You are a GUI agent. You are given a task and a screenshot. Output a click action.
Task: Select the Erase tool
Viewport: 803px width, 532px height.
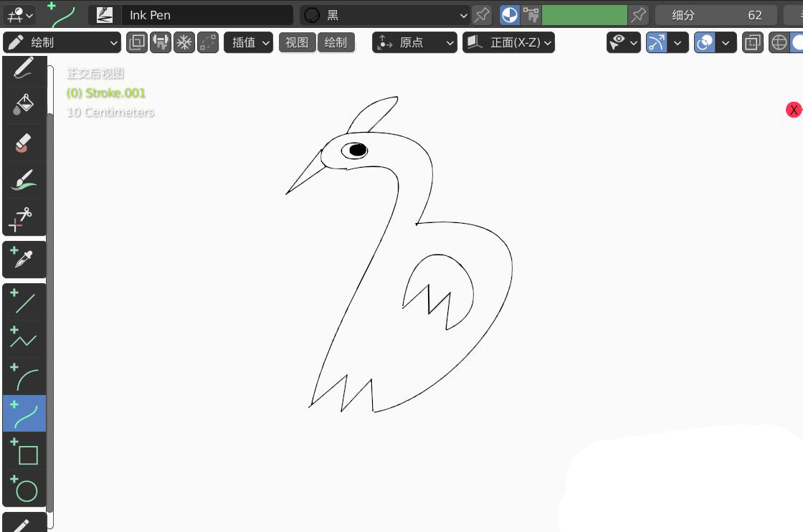(24, 143)
